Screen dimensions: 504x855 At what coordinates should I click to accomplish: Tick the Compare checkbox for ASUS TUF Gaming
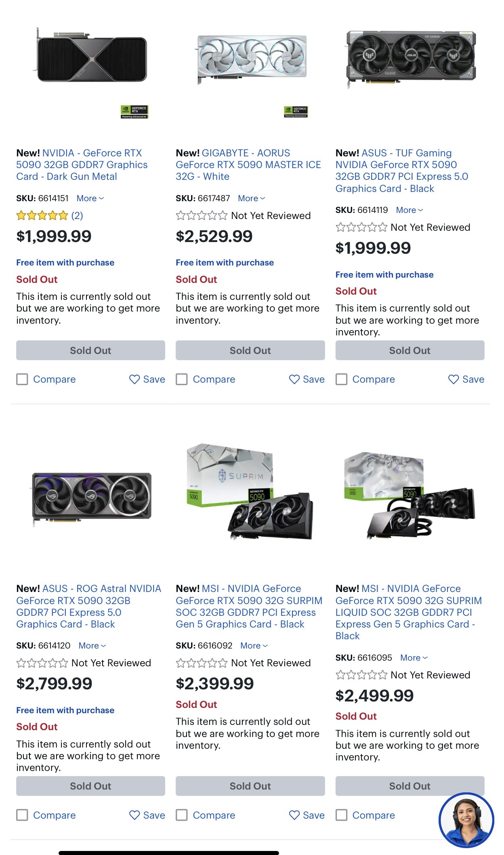point(341,379)
